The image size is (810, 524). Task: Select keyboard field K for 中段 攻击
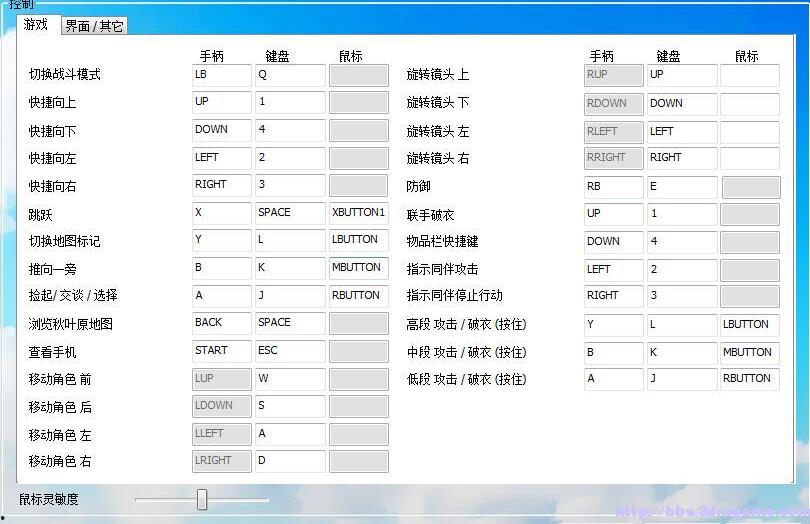click(682, 353)
